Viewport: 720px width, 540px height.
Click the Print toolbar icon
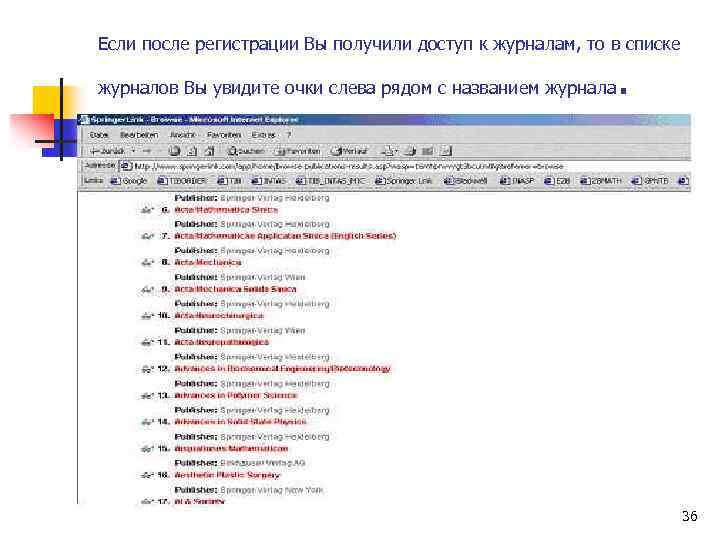(x=411, y=151)
